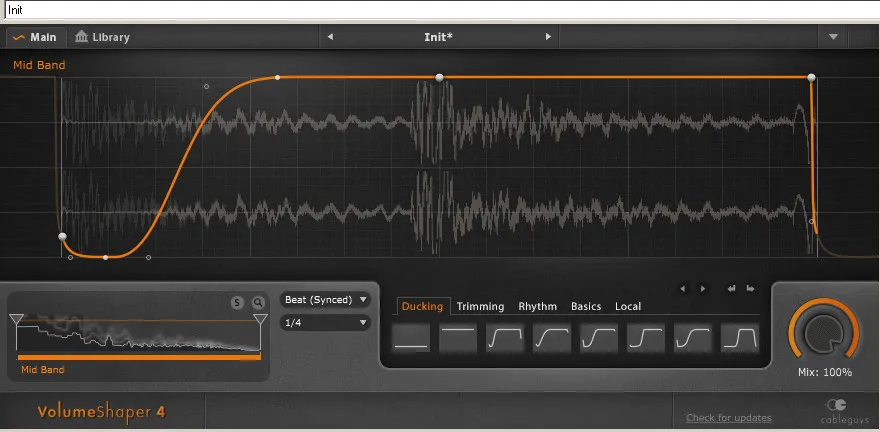Go to next shape page arrow

(703, 289)
